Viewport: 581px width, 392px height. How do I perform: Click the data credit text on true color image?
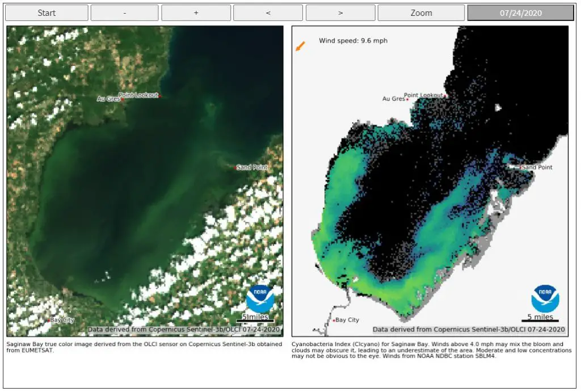pyautogui.click(x=184, y=330)
